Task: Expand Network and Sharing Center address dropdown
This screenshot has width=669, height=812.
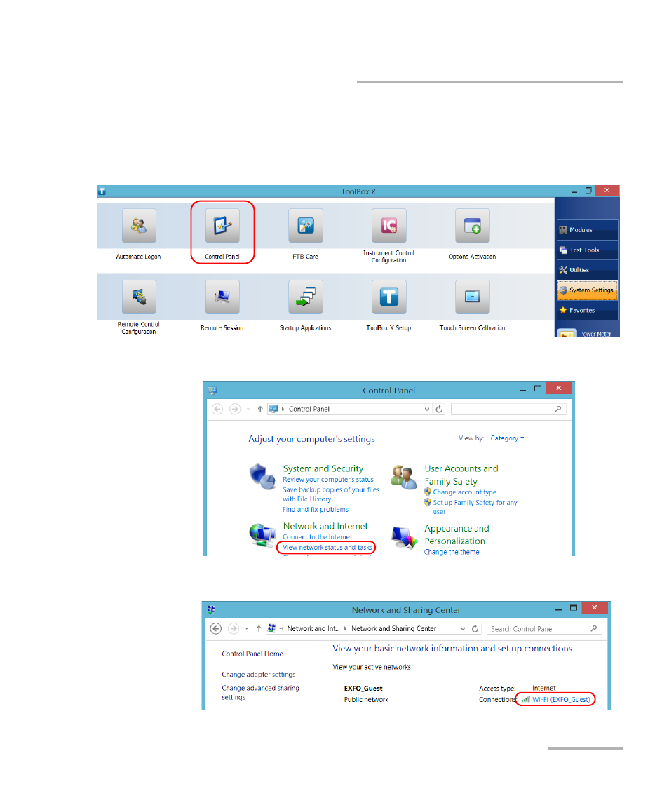Action: (463, 629)
